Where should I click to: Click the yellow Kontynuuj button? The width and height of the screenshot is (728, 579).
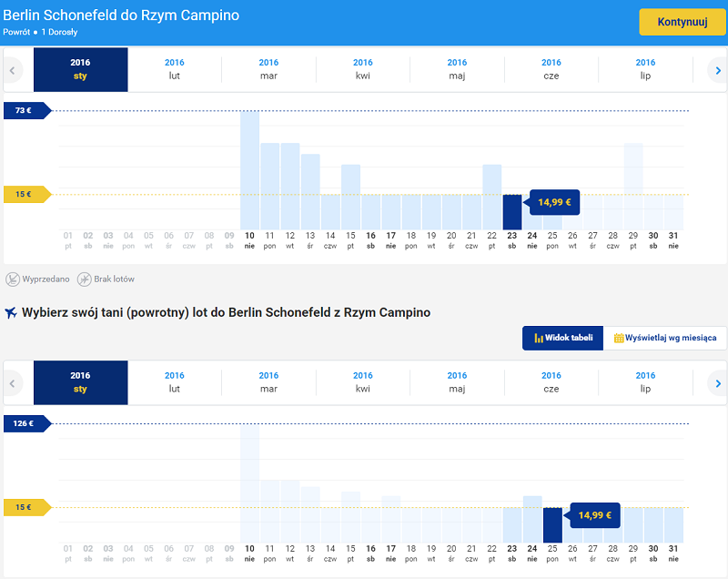(x=682, y=22)
